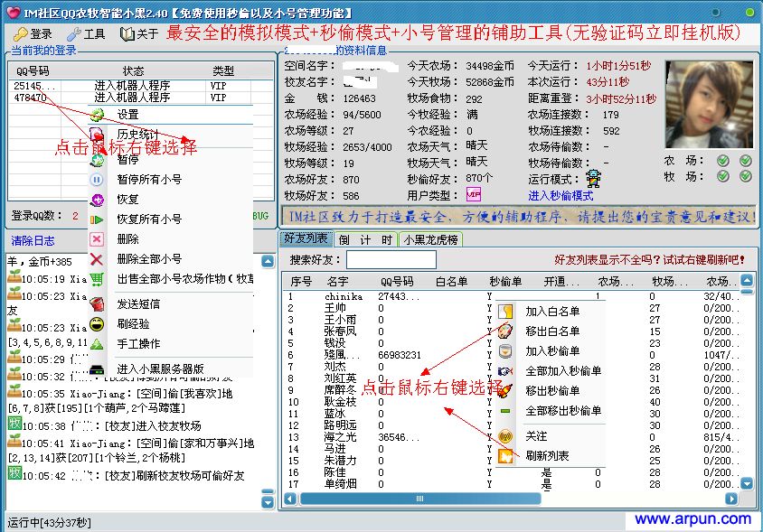Screen dimensions: 763x532
Task: Click the 全部加入秒偷单 handshake icon
Action: click(505, 371)
